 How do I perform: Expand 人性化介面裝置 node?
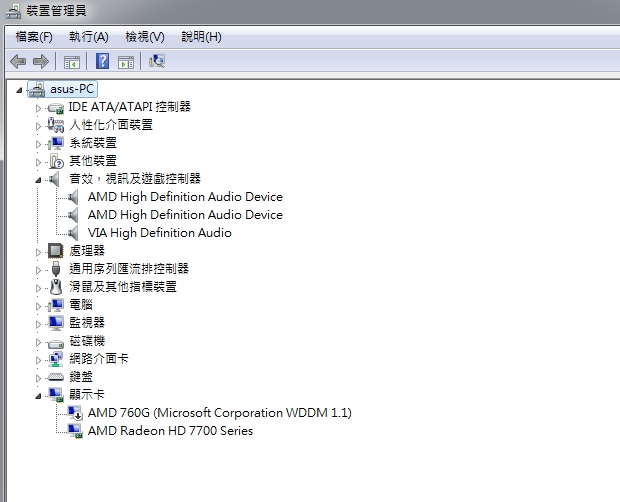(38, 126)
